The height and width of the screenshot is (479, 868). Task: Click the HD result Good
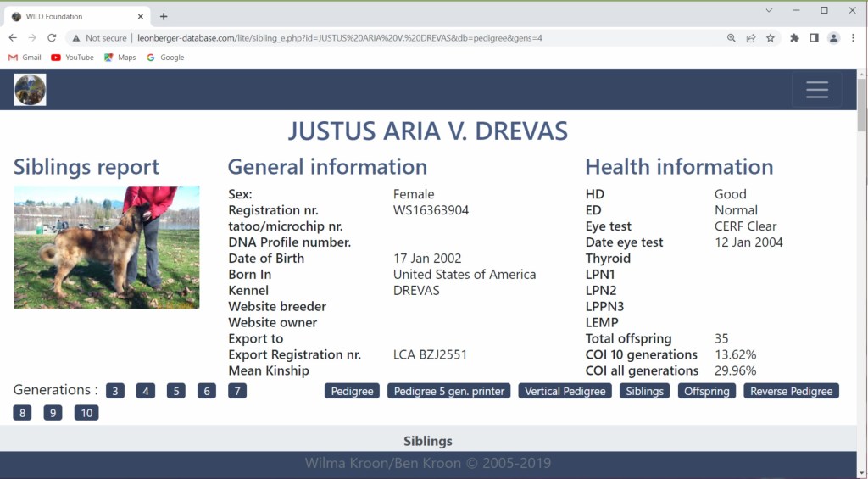pyautogui.click(x=730, y=194)
